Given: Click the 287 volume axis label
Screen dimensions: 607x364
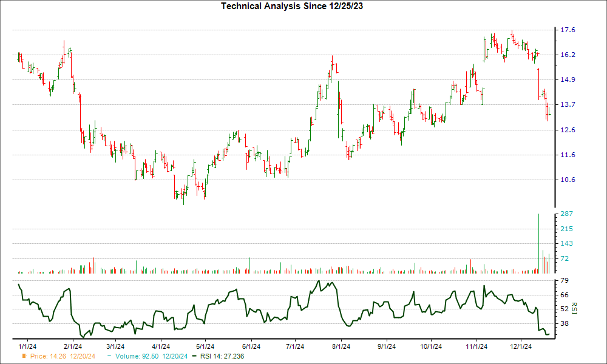Looking at the screenshot, I should tap(567, 214).
